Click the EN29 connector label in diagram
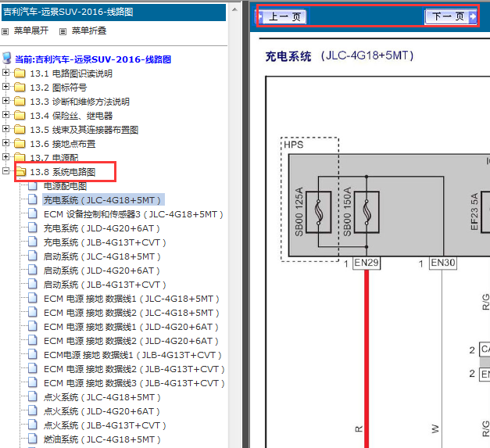Viewport: 490px width, 448px height. pos(367,263)
